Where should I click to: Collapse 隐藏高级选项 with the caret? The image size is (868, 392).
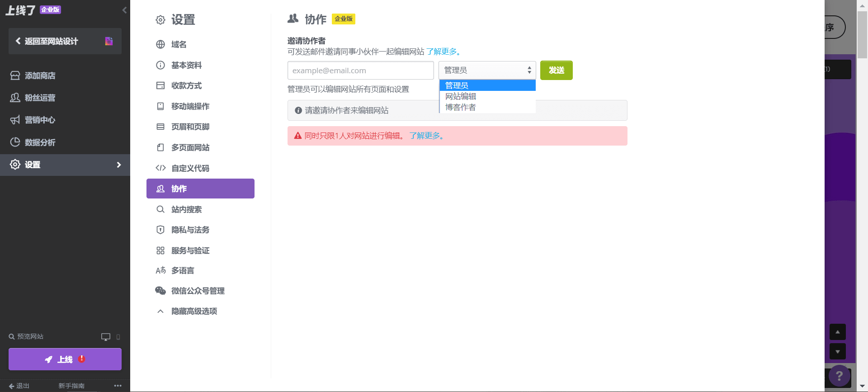click(x=160, y=311)
